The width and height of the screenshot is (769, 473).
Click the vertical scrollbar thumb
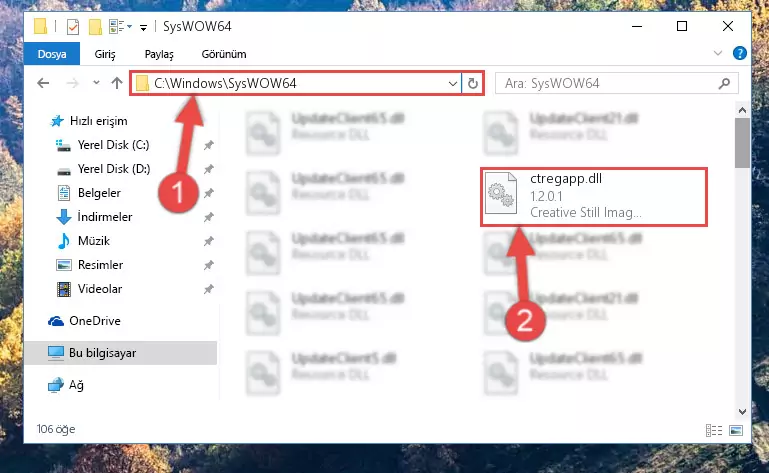(x=742, y=143)
